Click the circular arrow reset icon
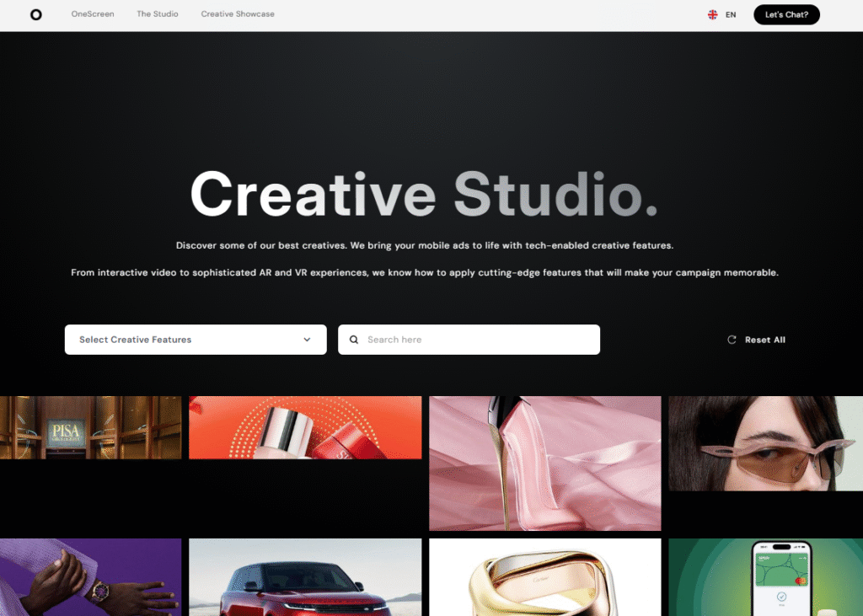The height and width of the screenshot is (616, 863). click(732, 340)
